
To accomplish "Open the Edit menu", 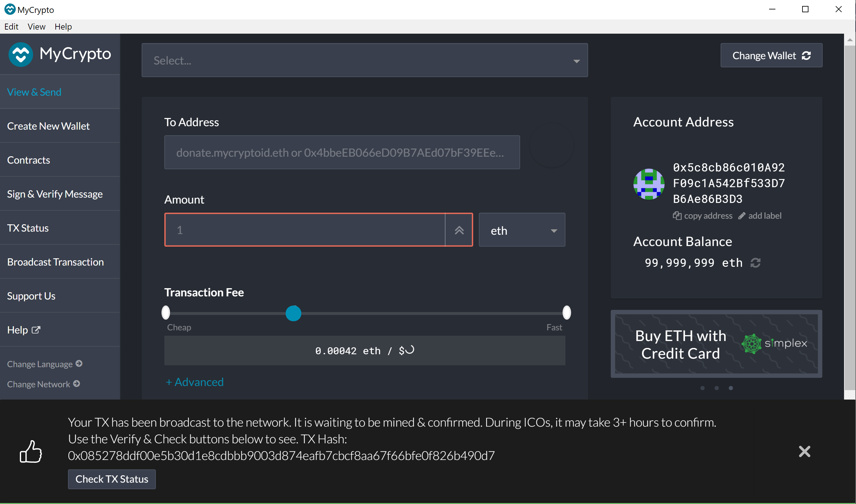I will 11,26.
